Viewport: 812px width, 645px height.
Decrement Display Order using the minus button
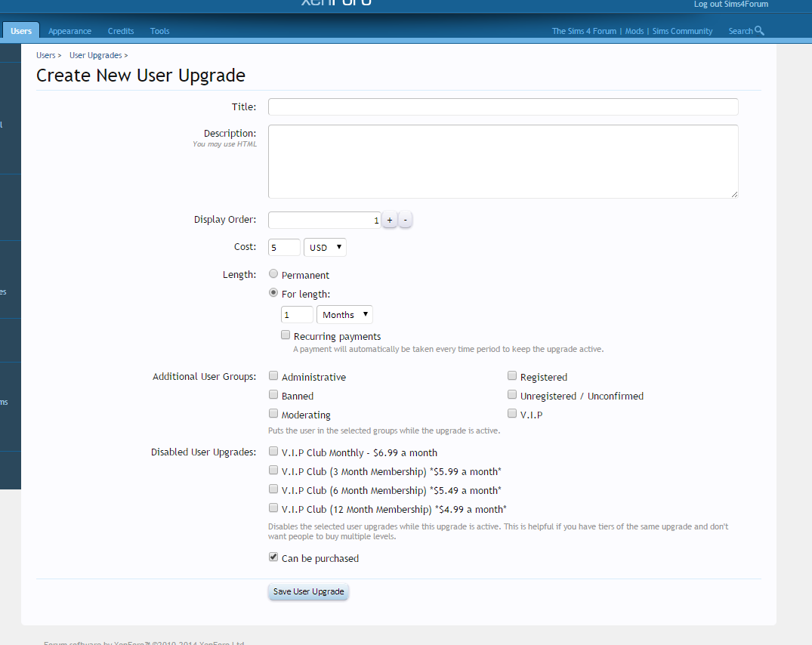tap(406, 219)
